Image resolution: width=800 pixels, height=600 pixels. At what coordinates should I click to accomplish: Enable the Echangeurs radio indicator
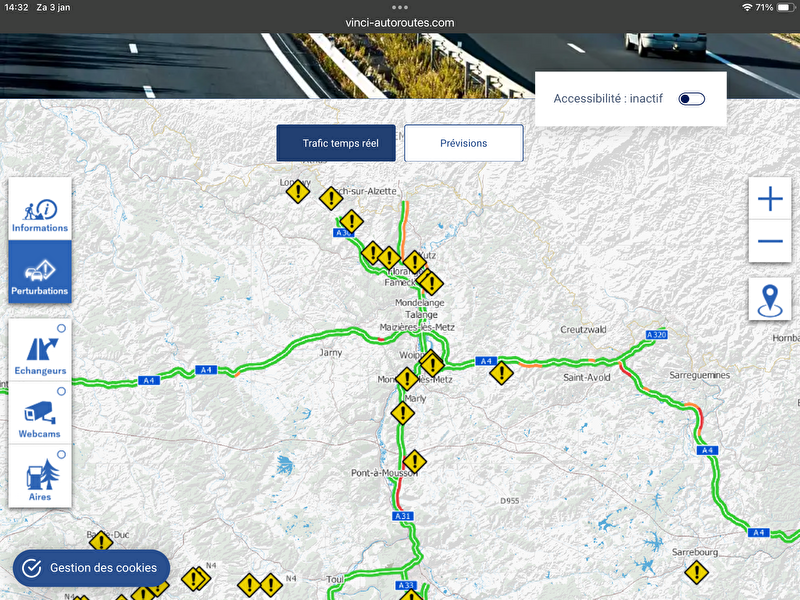tap(62, 328)
